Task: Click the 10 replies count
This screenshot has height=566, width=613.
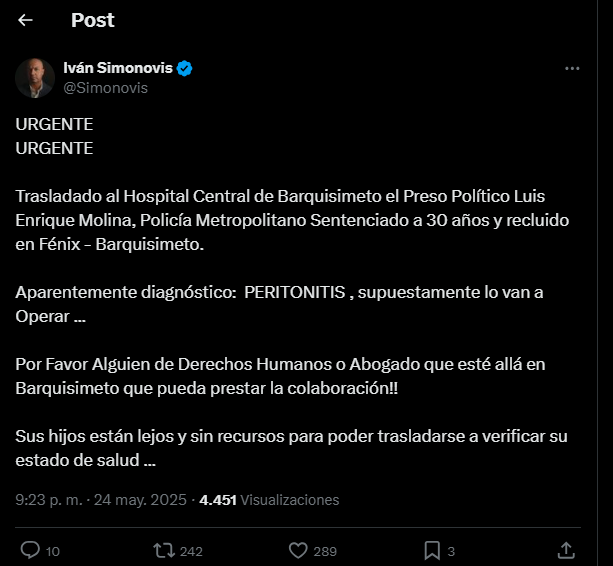Action: pos(53,551)
